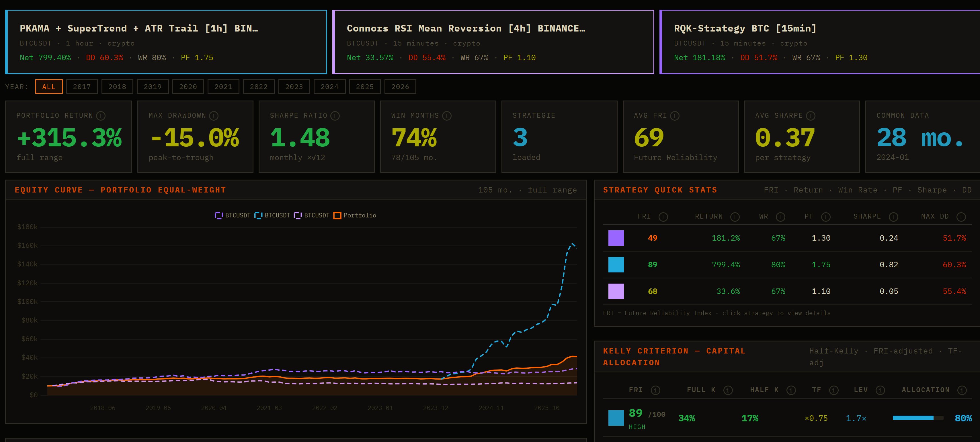The height and width of the screenshot is (442, 980).
Task: Click the Kelly 34% full K value
Action: point(687,419)
